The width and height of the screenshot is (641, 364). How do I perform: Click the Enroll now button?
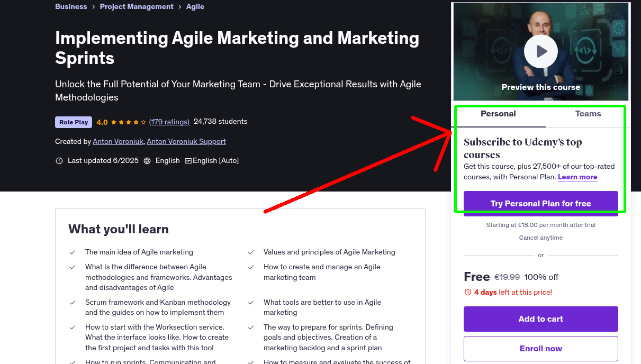pyautogui.click(x=540, y=349)
